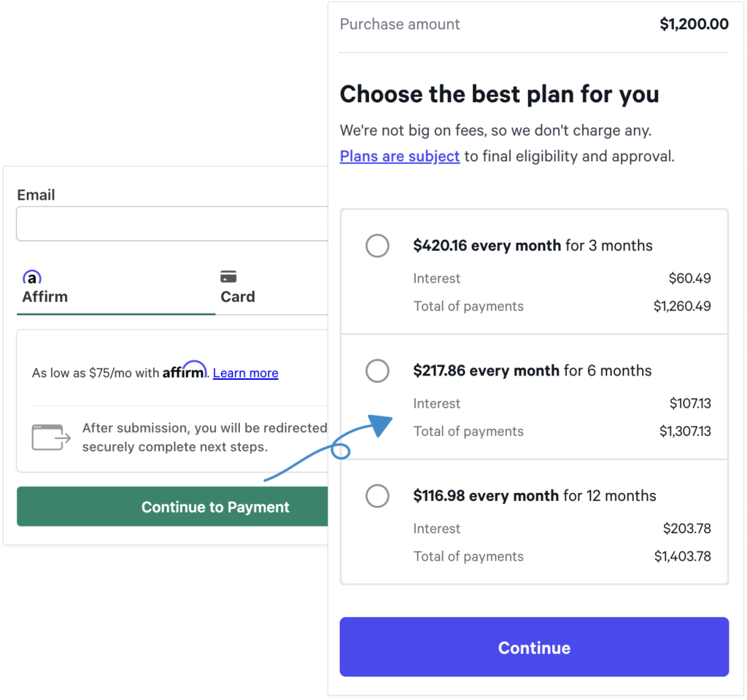Click the Choose the best plan heading
Screen dimensions: 747x700
(499, 94)
